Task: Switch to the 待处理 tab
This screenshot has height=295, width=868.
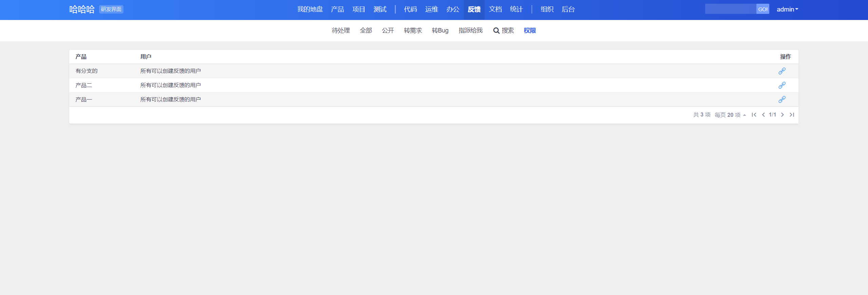Action: coord(341,30)
